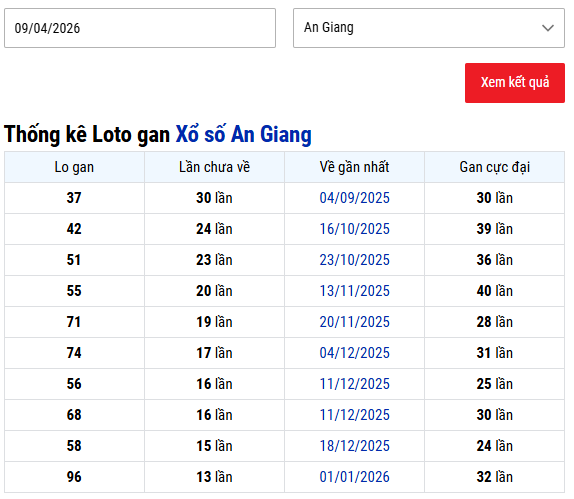Click the Lần chưa về column header

pyautogui.click(x=215, y=167)
